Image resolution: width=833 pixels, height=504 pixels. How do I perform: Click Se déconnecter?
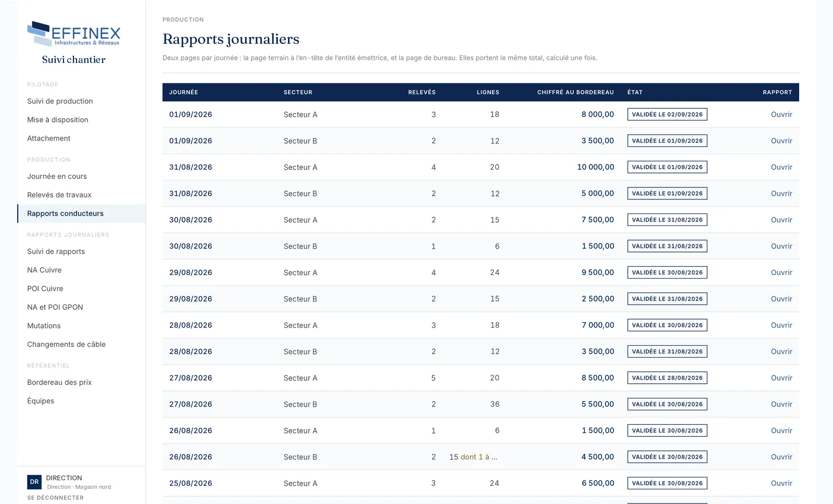(55, 498)
